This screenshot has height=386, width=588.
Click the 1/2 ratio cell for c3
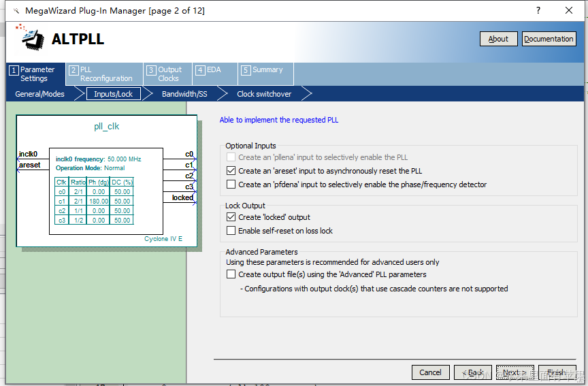78,221
